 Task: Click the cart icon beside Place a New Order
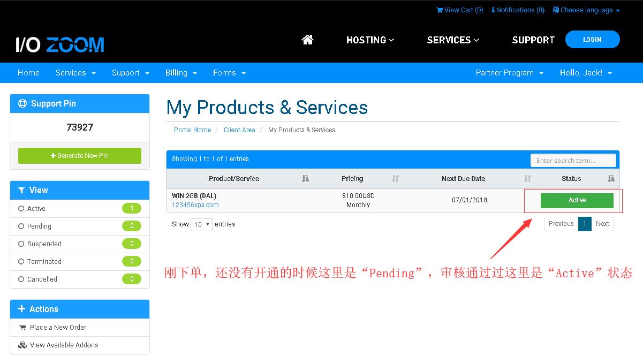[22, 327]
